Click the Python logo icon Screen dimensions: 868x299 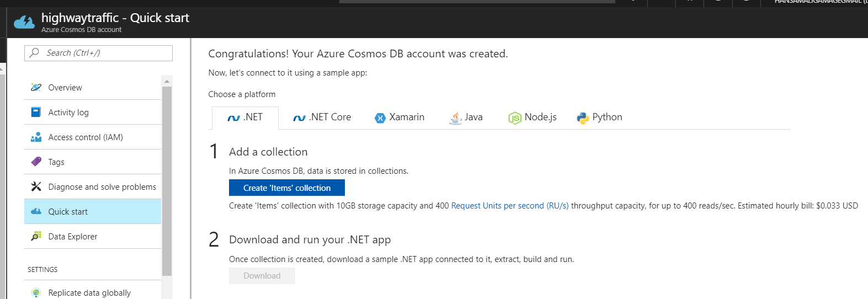(583, 118)
